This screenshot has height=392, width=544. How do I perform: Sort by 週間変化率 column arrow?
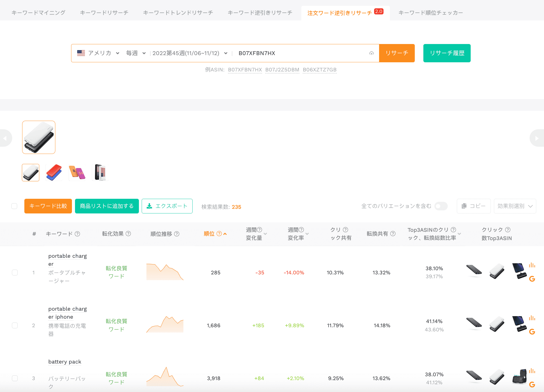[307, 234]
